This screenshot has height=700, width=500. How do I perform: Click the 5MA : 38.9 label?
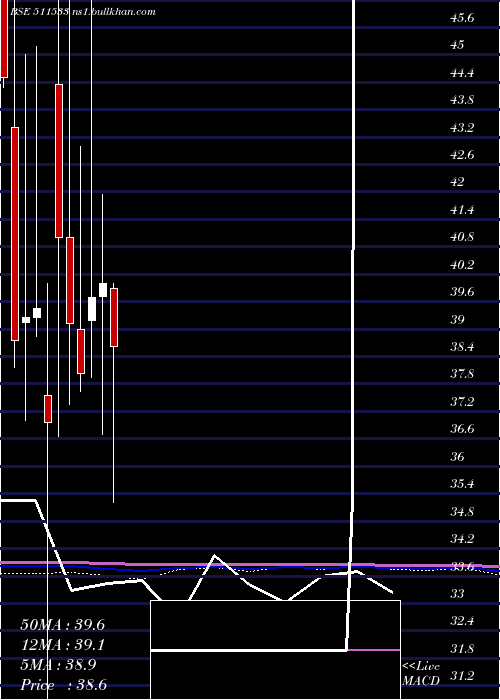pyautogui.click(x=58, y=665)
